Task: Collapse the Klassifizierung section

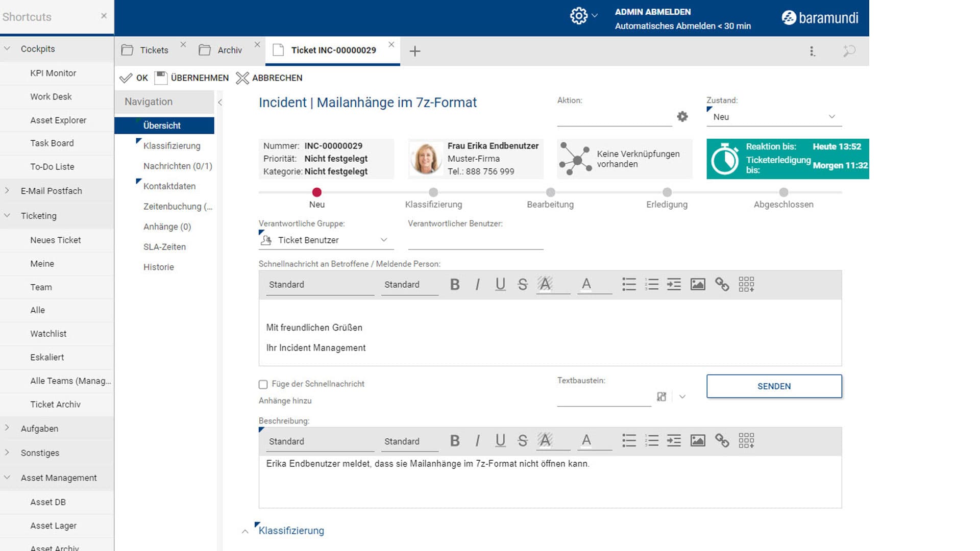Action: (245, 531)
